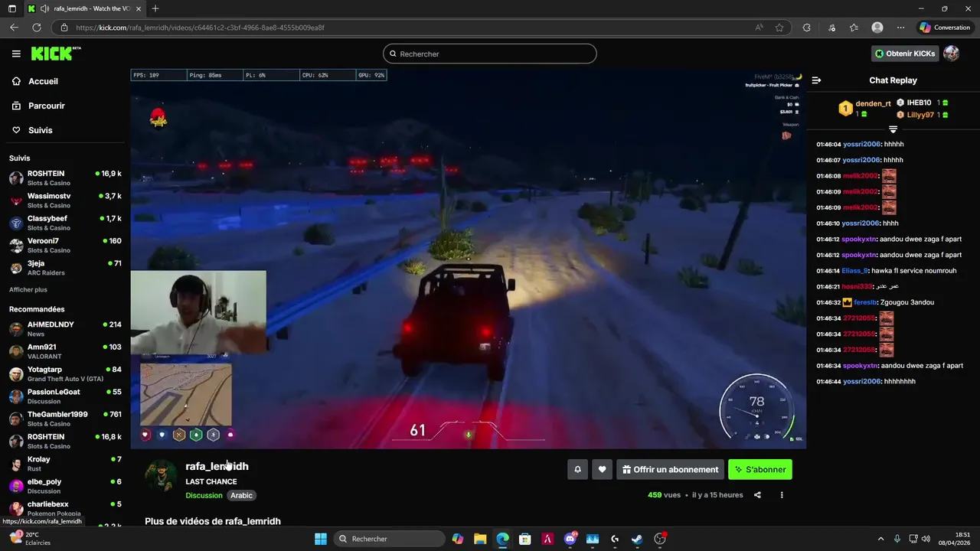
Task: Open File Explorer from taskbar
Action: tap(480, 539)
